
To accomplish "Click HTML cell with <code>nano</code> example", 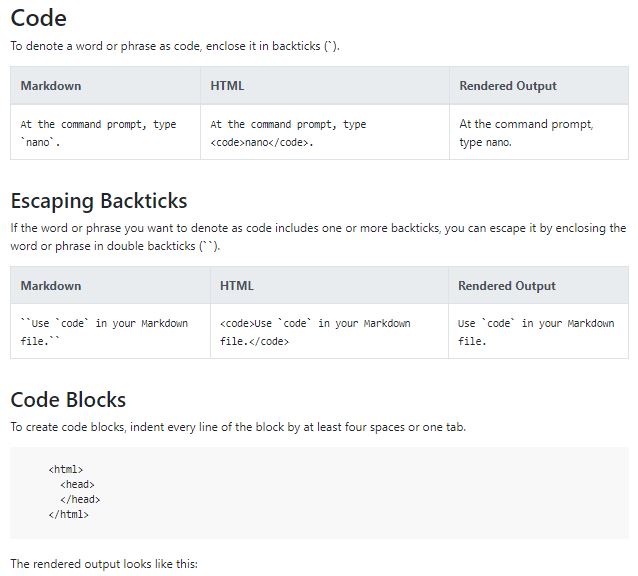I will [x=288, y=133].
